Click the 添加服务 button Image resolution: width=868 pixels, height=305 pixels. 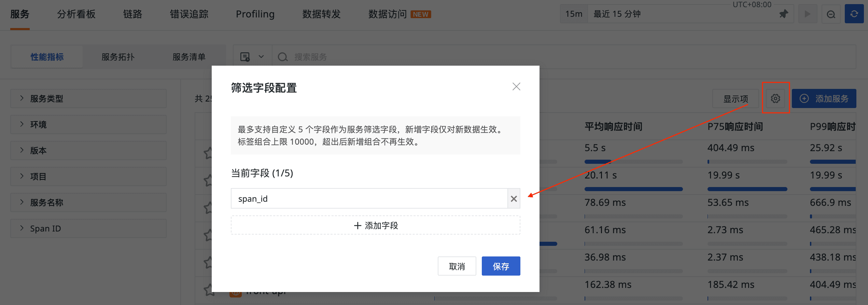[824, 98]
